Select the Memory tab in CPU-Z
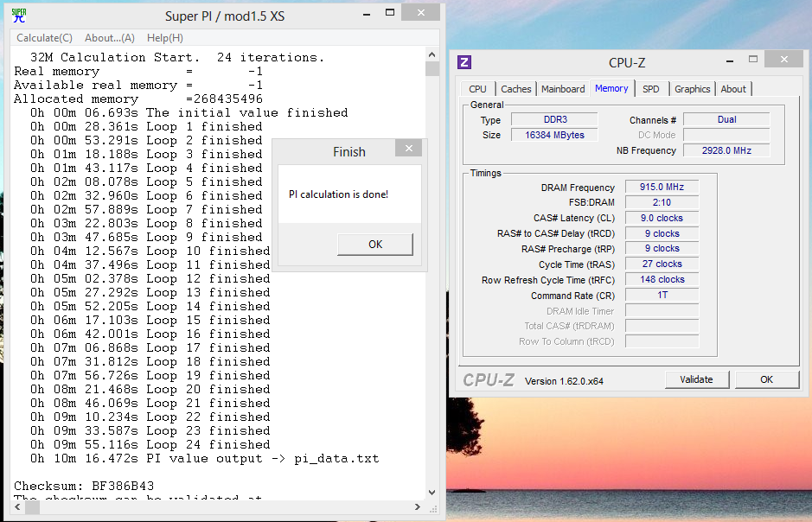The width and height of the screenshot is (812, 522). coord(611,88)
